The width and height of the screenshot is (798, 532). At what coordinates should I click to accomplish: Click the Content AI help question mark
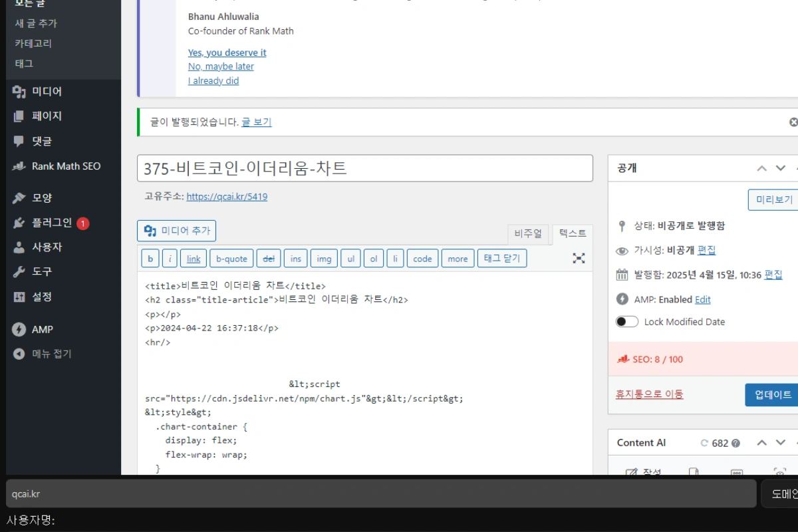pyautogui.click(x=735, y=442)
